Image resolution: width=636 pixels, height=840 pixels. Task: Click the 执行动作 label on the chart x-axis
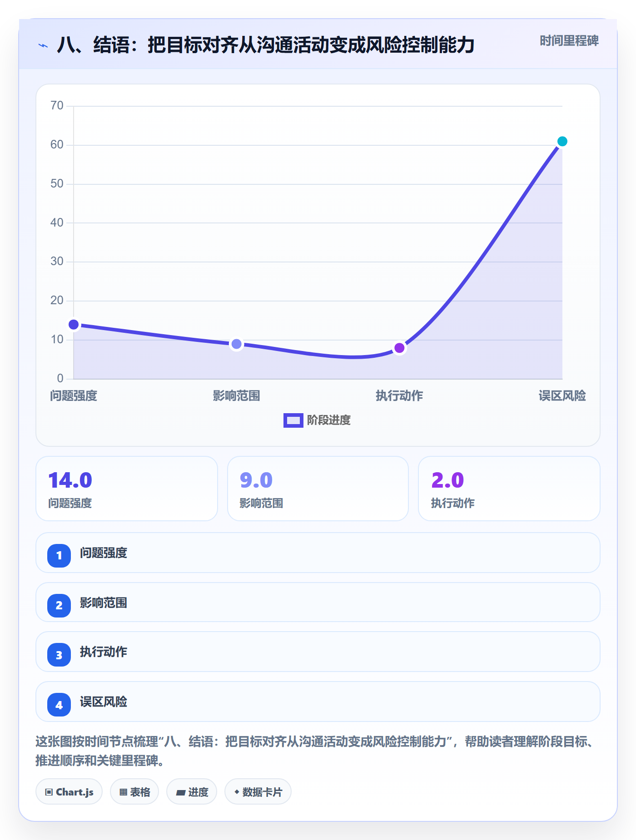coord(399,396)
